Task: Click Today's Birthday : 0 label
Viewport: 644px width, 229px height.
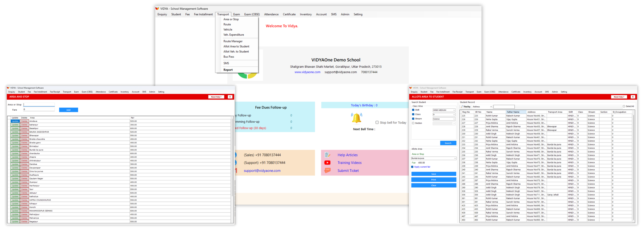Action: click(364, 105)
